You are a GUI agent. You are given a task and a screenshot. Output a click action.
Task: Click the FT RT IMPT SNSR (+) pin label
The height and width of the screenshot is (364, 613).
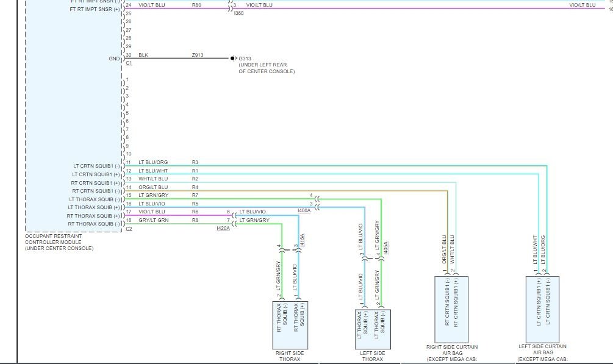[x=95, y=9]
